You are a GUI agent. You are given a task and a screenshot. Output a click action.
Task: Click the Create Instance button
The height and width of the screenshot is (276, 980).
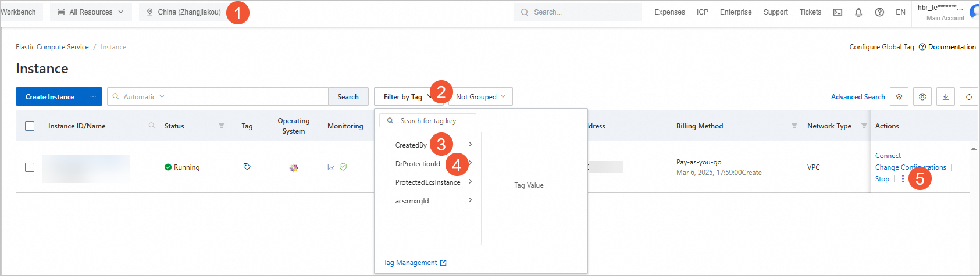[x=50, y=97]
